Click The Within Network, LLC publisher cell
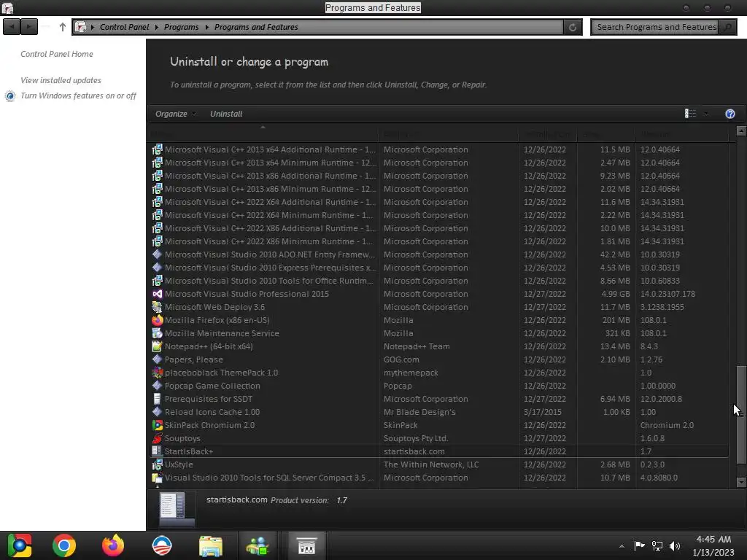The image size is (747, 560). (431, 464)
